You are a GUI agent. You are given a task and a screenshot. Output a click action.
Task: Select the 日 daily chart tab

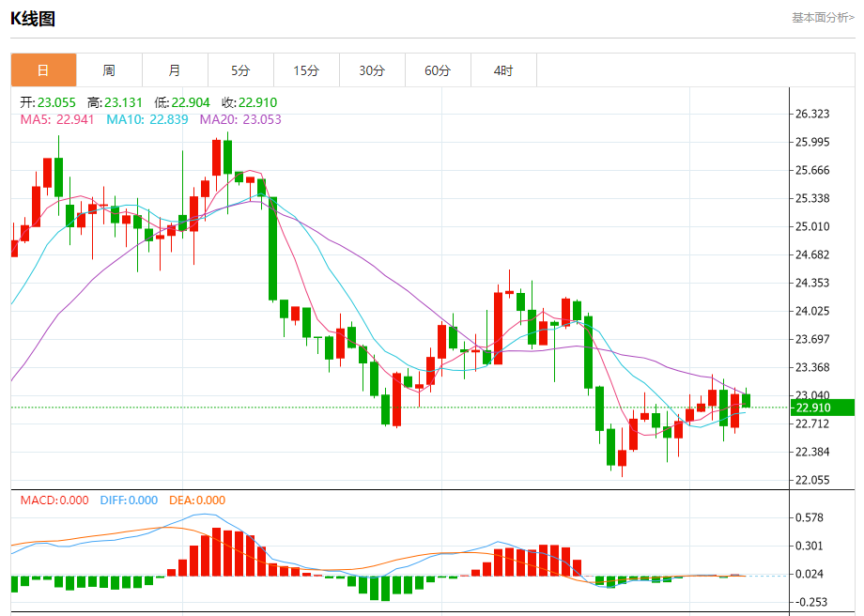click(x=43, y=70)
